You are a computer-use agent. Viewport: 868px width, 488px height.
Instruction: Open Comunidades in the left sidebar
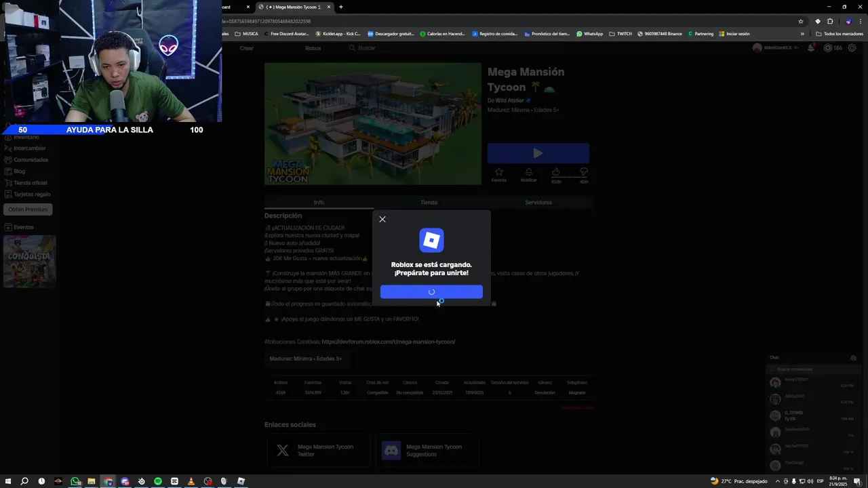pos(26,159)
